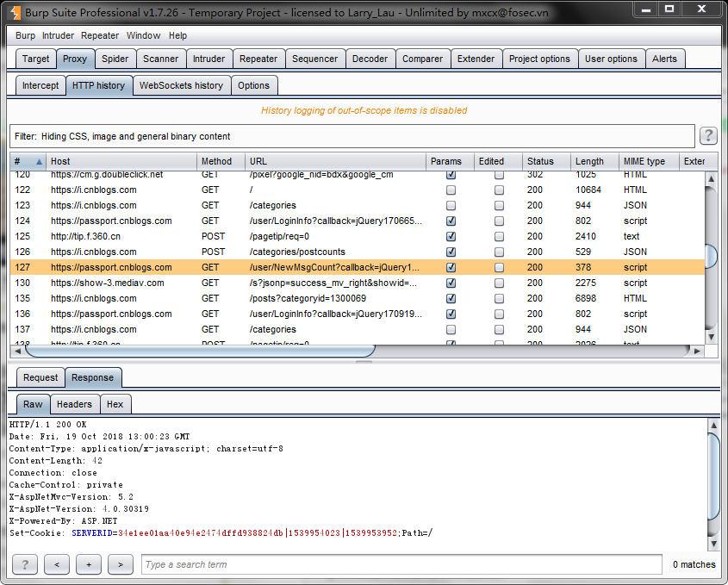Click the search help question mark button
728x585 pixels.
coord(25,564)
